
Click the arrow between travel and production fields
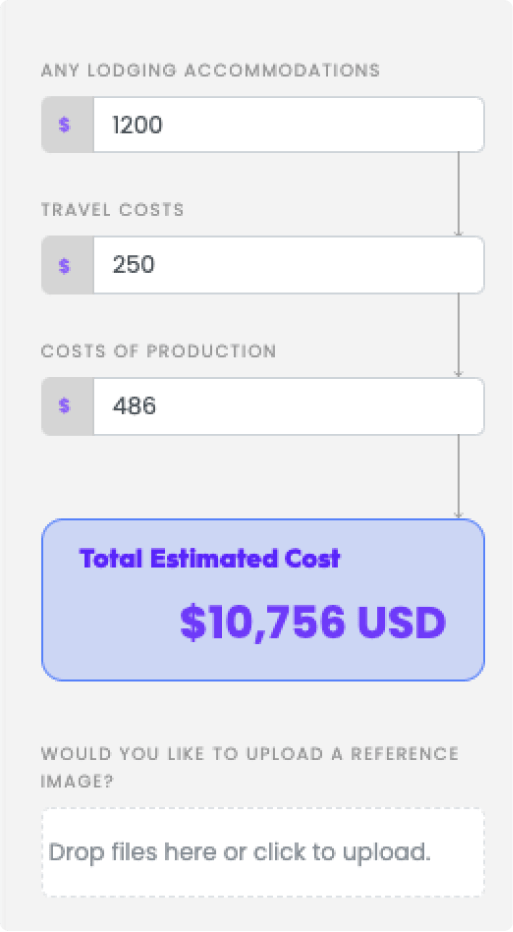pyautogui.click(x=458, y=335)
